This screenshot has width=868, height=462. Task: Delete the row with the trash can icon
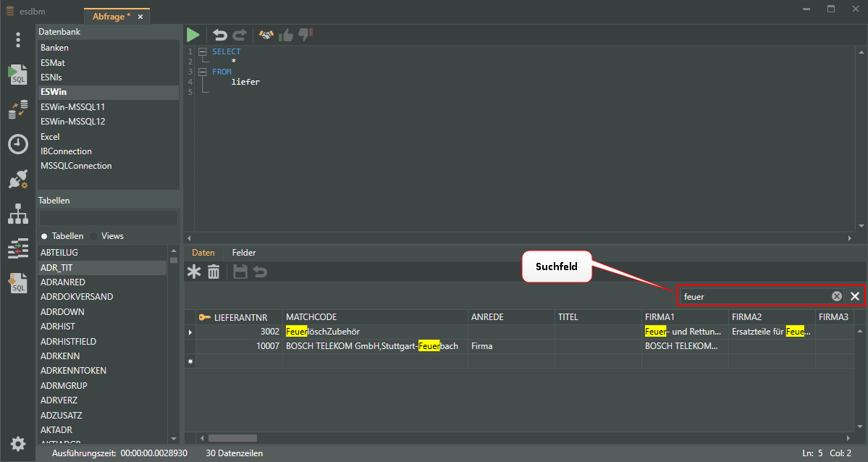[x=214, y=272]
